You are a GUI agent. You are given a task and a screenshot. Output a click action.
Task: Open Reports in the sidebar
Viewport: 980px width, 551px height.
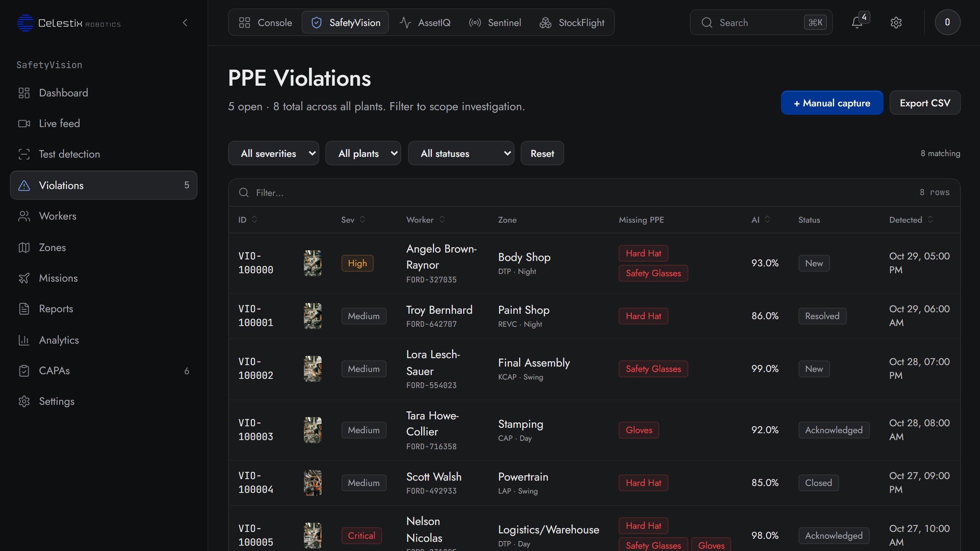coord(103,309)
